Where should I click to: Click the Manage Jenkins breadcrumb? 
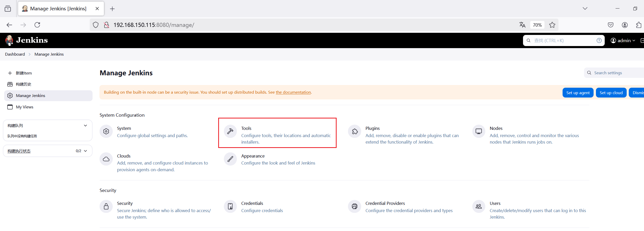click(x=49, y=54)
